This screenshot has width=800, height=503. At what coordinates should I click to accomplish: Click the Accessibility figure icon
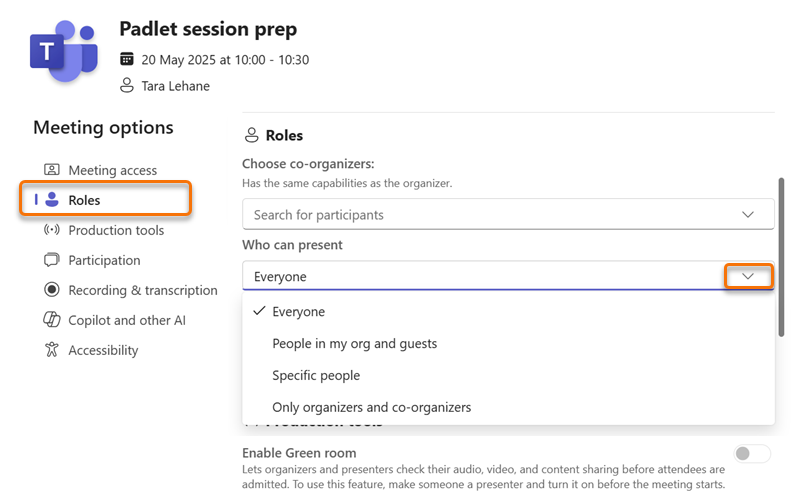click(x=52, y=350)
